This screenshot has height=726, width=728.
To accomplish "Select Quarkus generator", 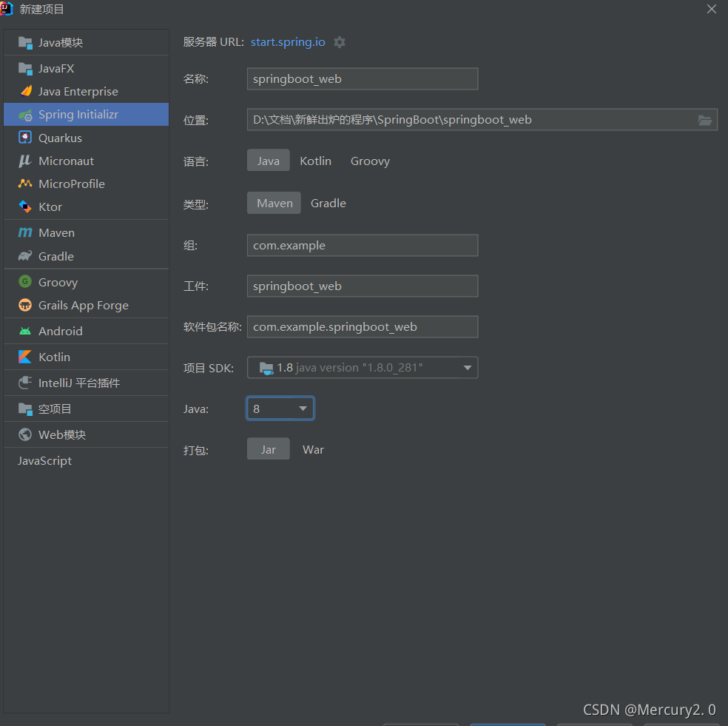I will [87, 138].
